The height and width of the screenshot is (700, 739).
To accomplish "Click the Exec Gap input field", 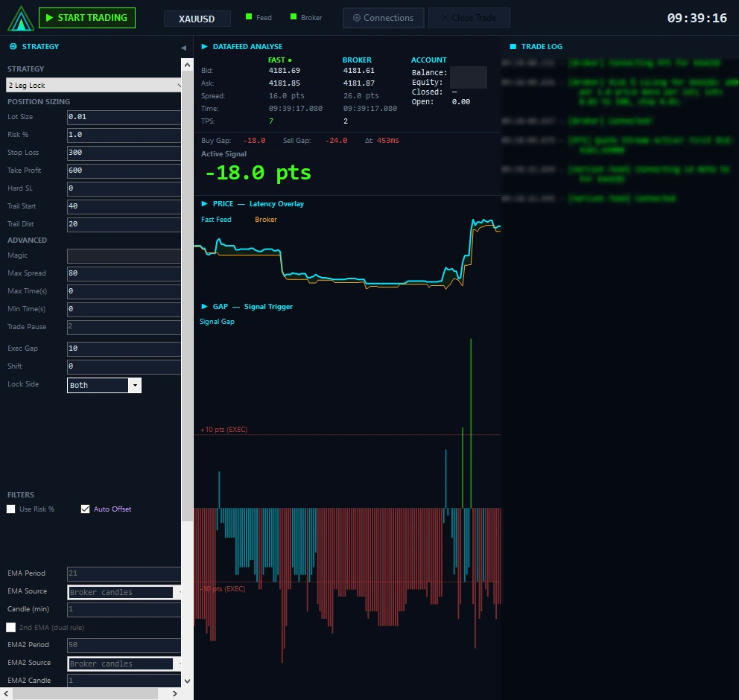I will click(x=124, y=349).
